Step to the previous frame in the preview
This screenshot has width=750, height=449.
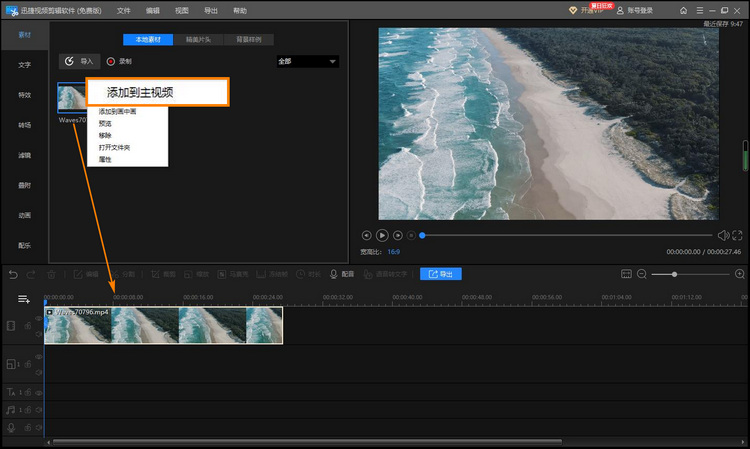tap(366, 235)
